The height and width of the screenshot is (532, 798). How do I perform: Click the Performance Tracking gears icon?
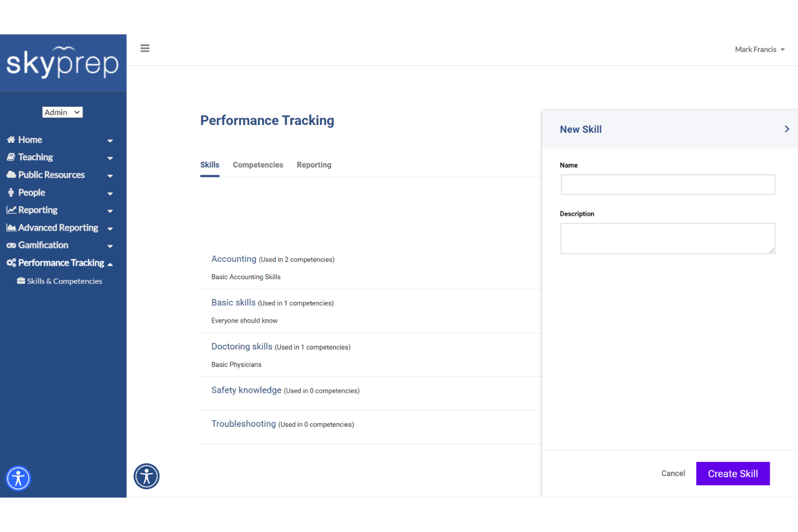(x=11, y=263)
